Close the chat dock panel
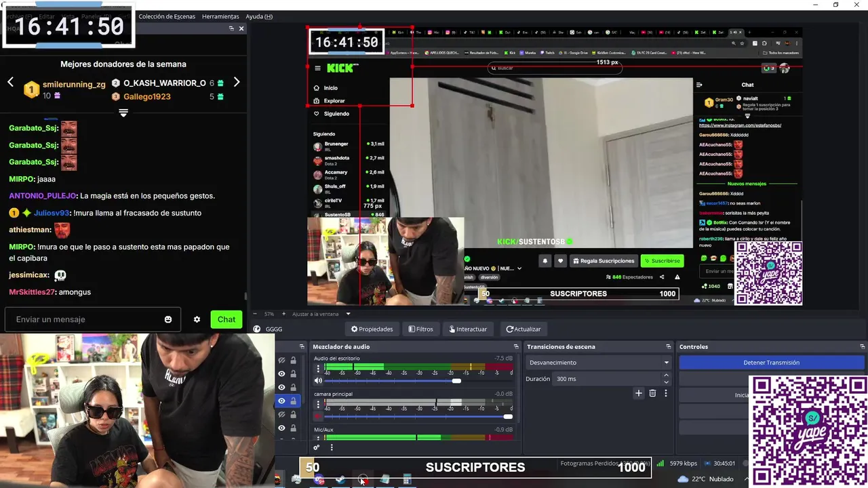Screen dimensions: 868x488 click(241, 28)
